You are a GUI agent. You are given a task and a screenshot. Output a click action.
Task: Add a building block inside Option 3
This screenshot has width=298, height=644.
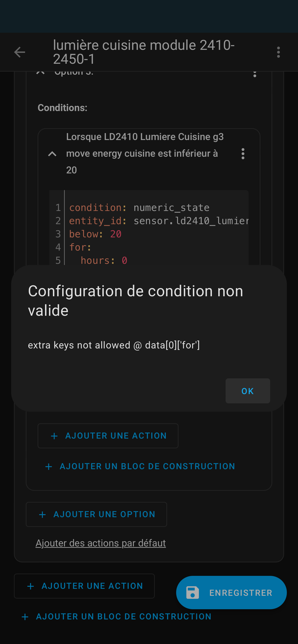tap(140, 466)
